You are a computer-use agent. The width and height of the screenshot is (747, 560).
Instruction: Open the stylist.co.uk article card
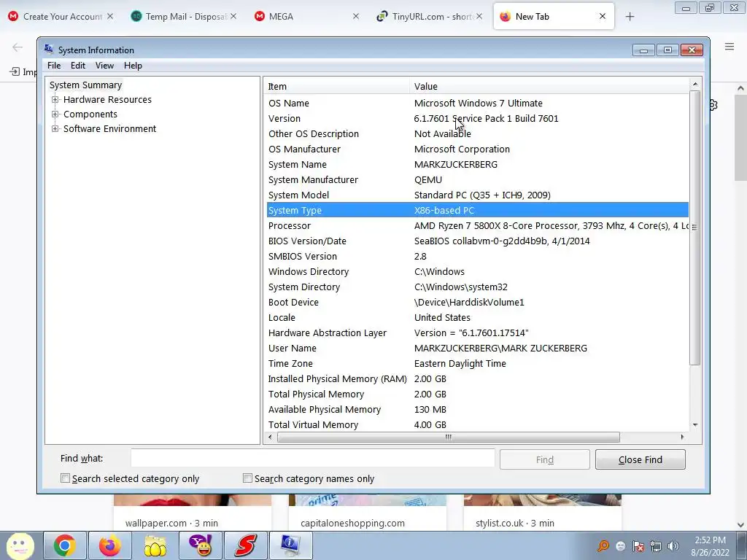pos(543,513)
